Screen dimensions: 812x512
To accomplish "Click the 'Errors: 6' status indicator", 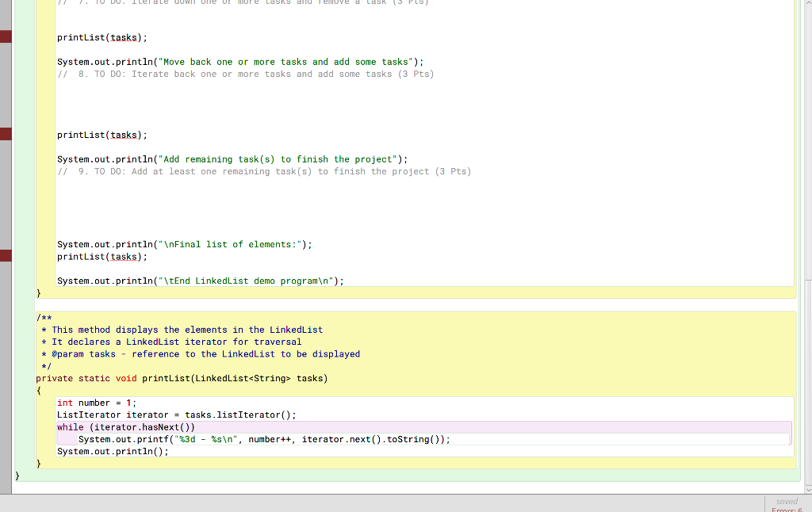I will [787, 510].
